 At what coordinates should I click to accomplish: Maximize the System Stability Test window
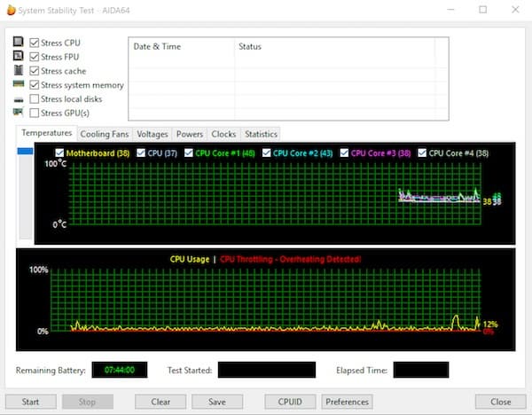pyautogui.click(x=483, y=10)
